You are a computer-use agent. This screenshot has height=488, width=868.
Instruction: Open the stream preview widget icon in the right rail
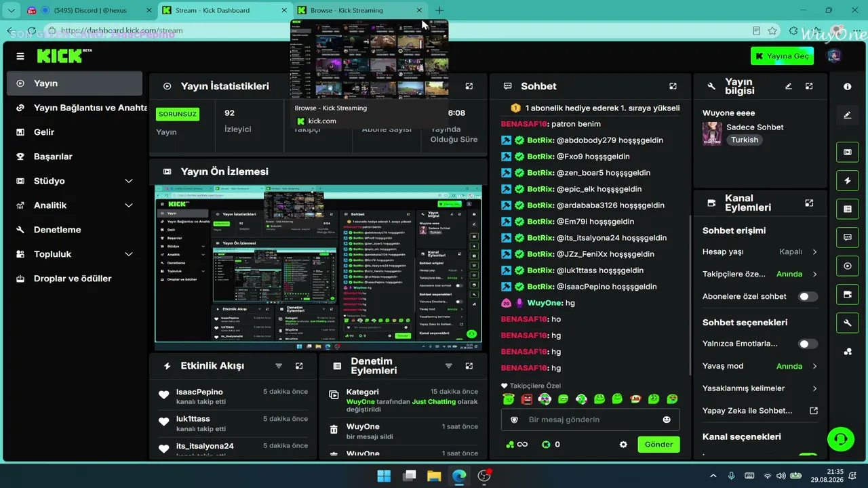pos(847,152)
